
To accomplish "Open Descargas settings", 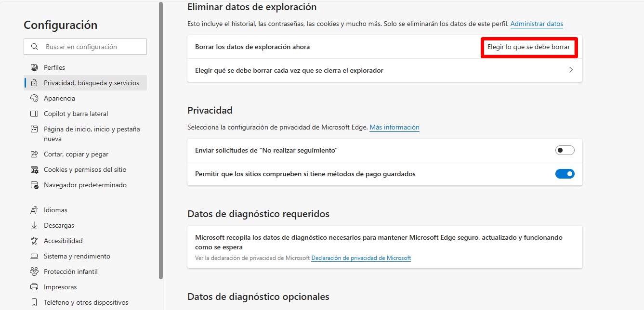I will pos(85,225).
